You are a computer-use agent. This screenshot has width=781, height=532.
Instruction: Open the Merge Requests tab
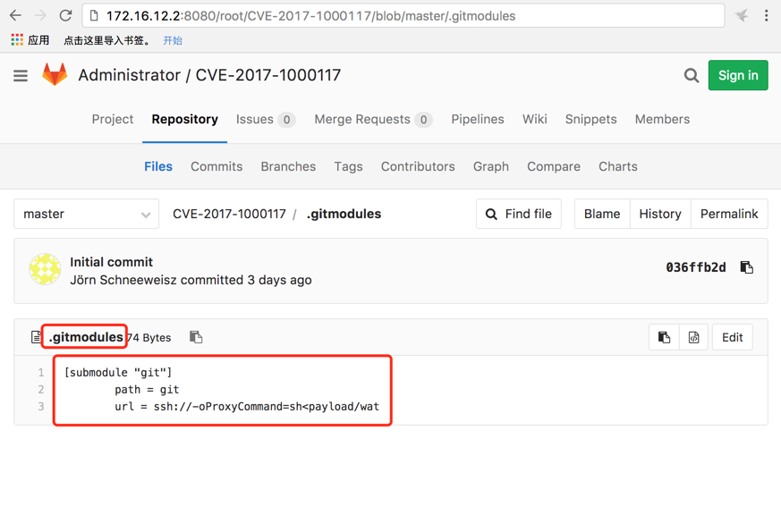pyautogui.click(x=373, y=120)
